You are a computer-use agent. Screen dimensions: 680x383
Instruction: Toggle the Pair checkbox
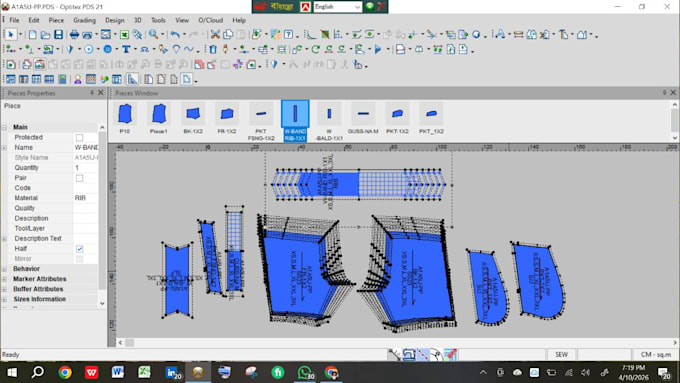click(x=79, y=178)
